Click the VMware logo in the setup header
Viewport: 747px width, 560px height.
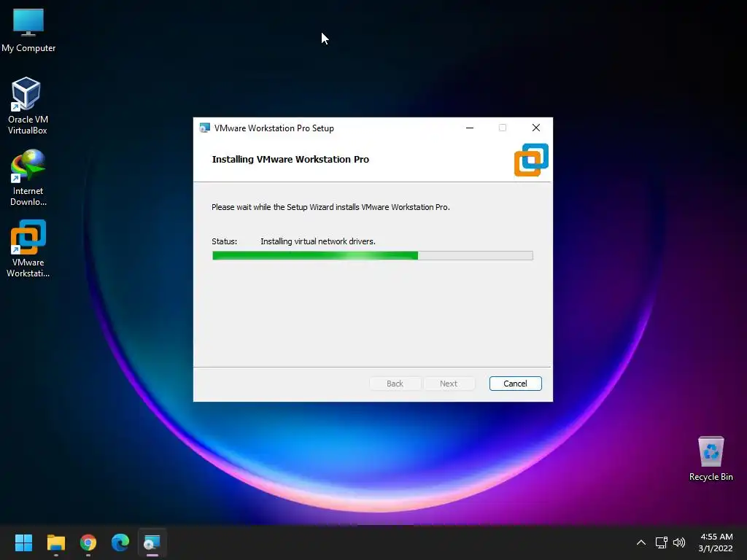point(531,160)
